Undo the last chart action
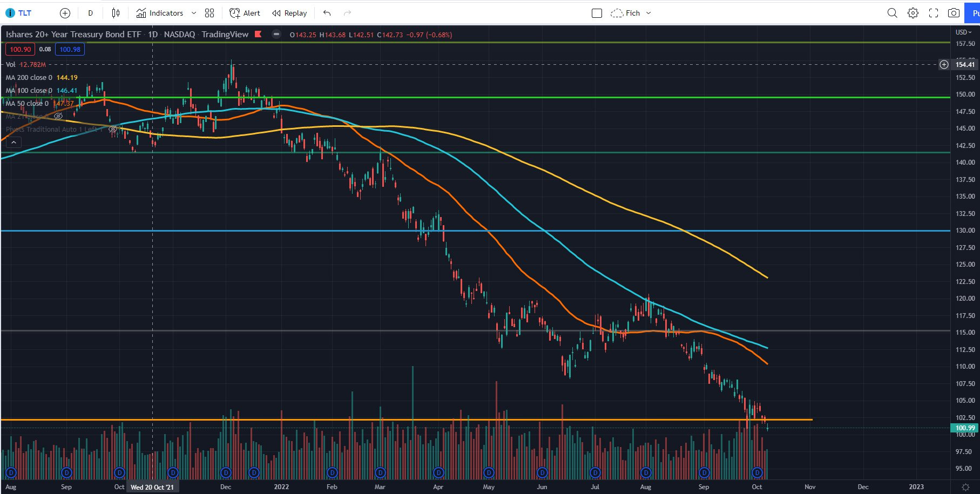The image size is (980, 494). pyautogui.click(x=327, y=13)
